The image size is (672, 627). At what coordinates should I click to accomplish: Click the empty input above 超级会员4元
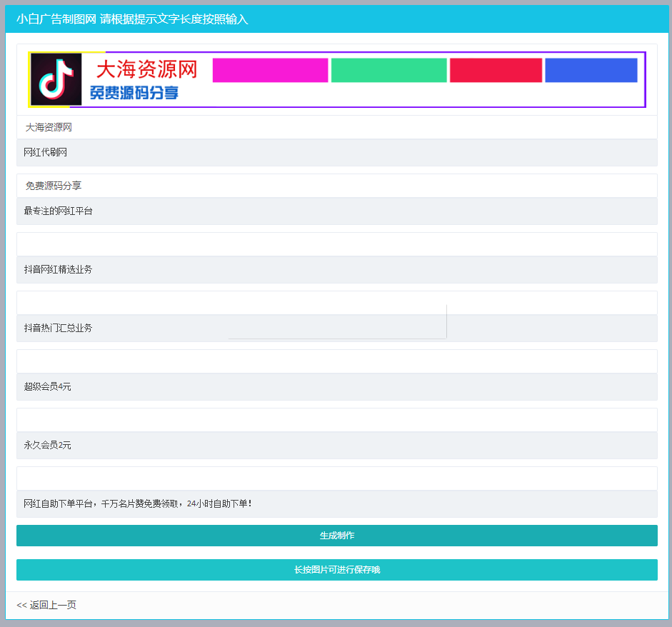click(336, 361)
